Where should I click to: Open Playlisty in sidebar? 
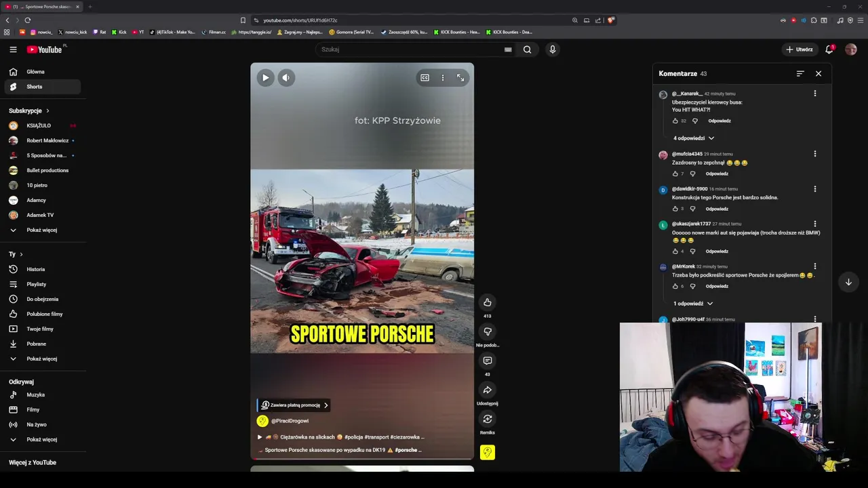point(43,284)
